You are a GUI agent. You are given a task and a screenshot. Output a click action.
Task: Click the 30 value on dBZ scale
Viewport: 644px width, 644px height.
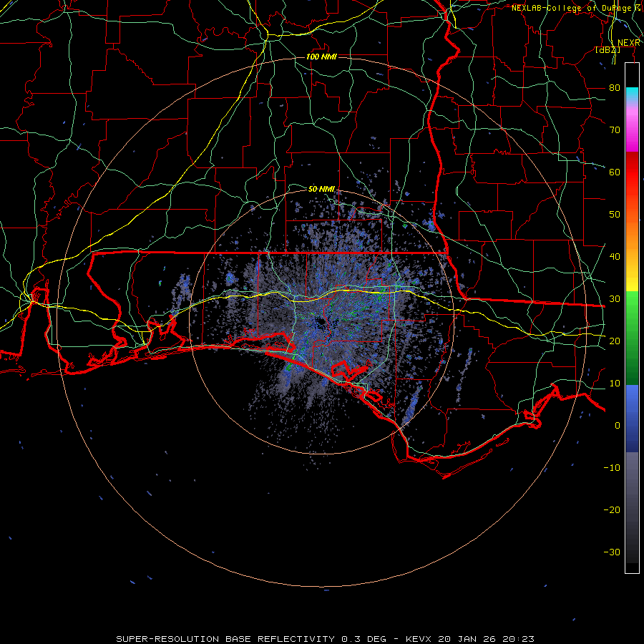pyautogui.click(x=615, y=299)
